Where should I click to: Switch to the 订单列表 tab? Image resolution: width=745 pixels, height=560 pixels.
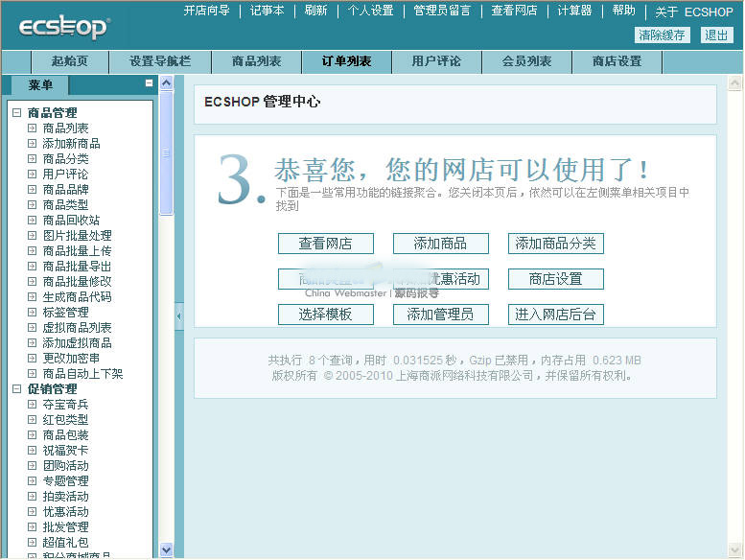[346, 61]
